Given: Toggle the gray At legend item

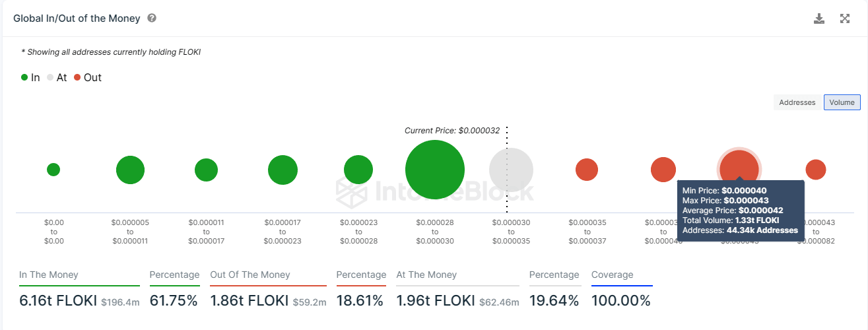Looking at the screenshot, I should click(56, 77).
